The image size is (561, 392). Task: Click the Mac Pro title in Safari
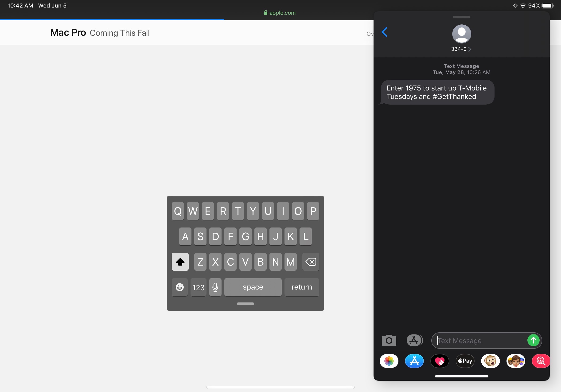[x=68, y=32]
